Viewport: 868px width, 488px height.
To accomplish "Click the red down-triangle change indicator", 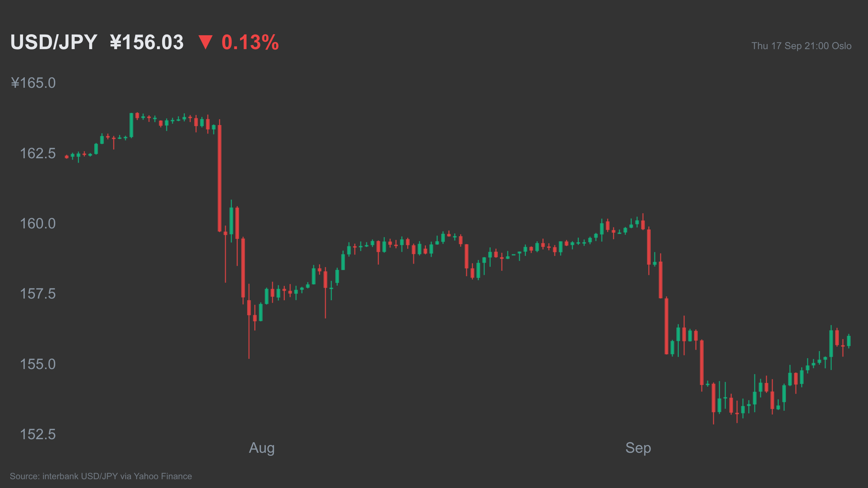I will click(x=205, y=42).
